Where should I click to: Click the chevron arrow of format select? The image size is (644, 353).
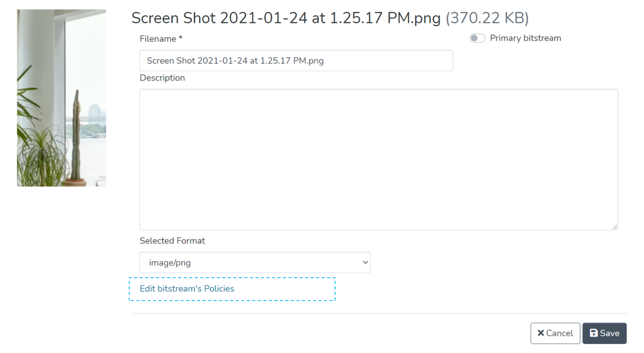[x=365, y=262]
